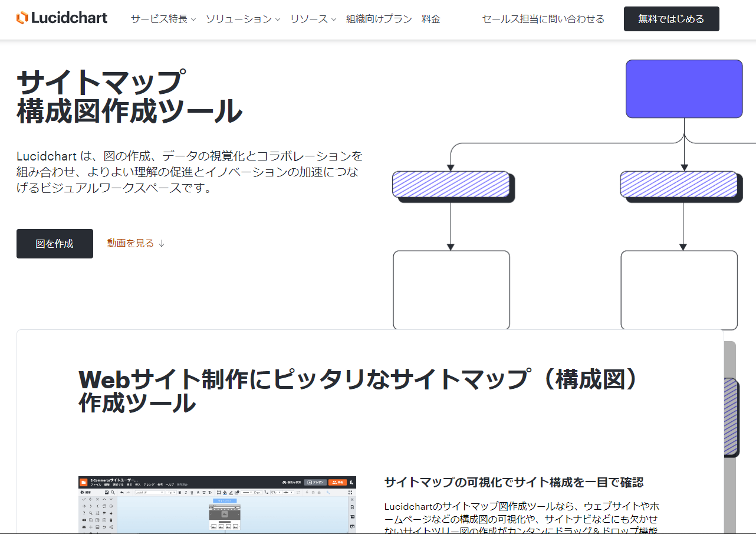Click the サイトマップ 構成図作成ツール main heading
The image size is (756, 534).
tap(130, 96)
